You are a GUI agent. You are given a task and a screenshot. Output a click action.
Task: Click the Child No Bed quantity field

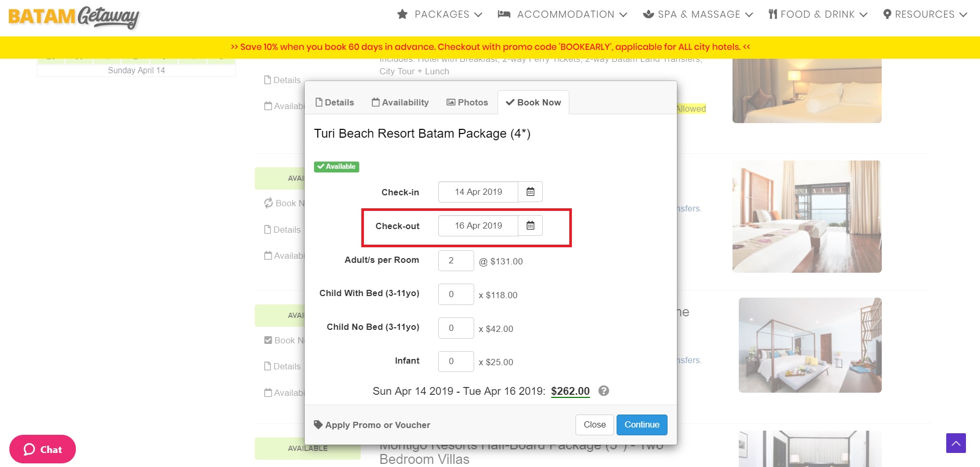(x=456, y=328)
